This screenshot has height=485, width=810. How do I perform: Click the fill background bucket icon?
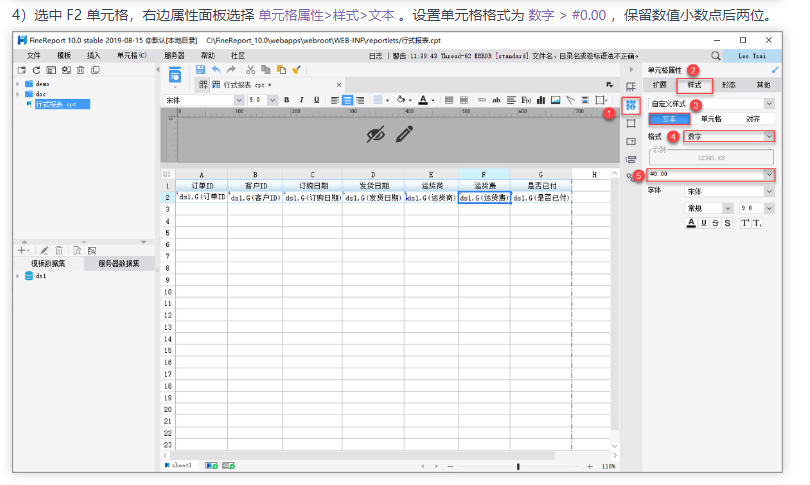point(401,100)
